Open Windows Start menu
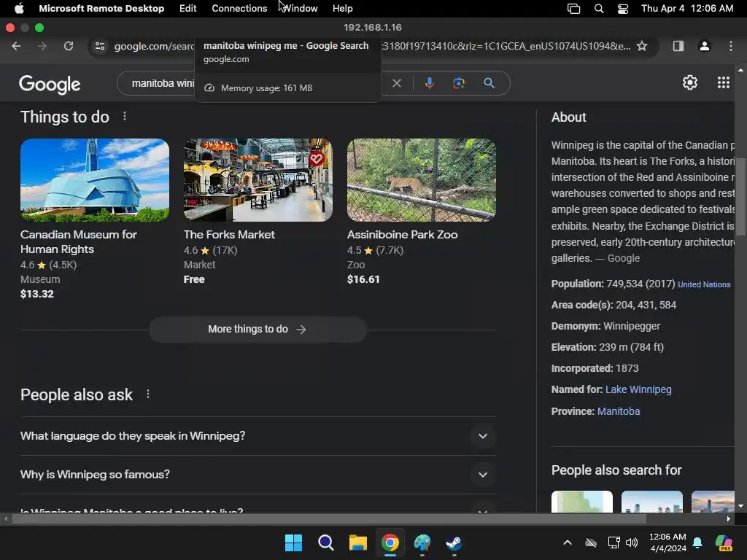 [x=293, y=542]
